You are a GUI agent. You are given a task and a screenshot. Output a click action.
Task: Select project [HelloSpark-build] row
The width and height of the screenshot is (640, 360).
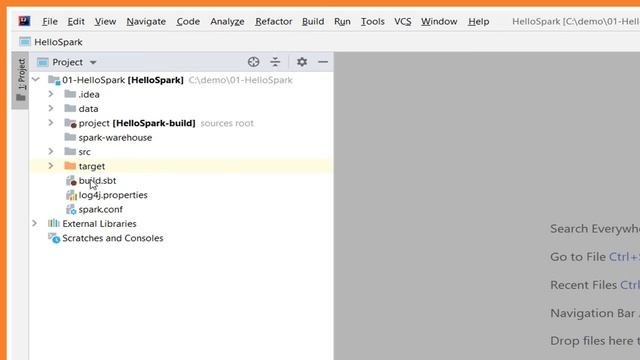[x=182, y=123]
